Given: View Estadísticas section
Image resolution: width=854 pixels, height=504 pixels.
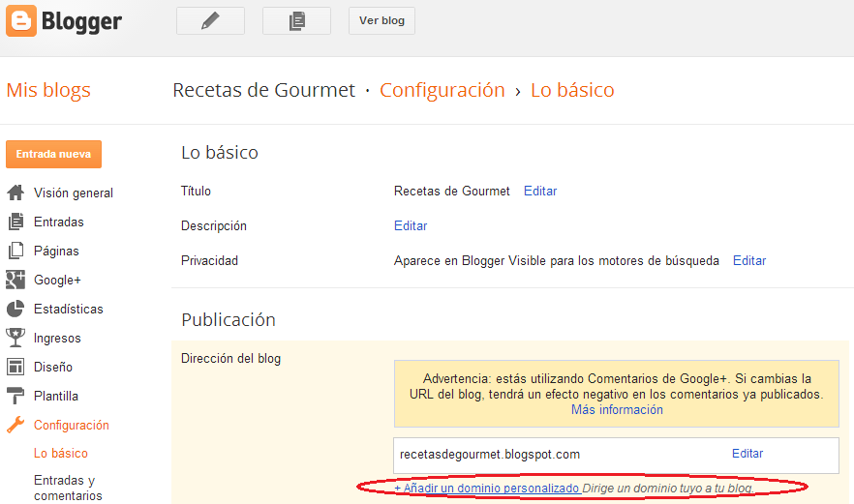Looking at the screenshot, I should pos(69,309).
